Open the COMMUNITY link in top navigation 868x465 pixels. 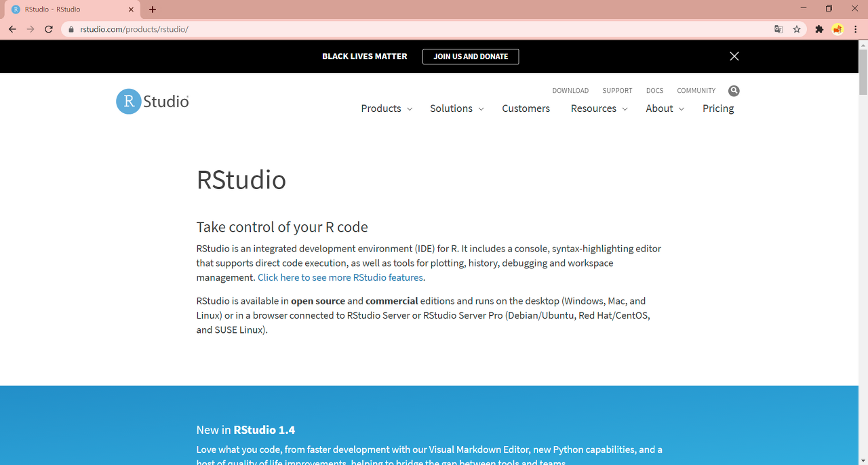pos(696,91)
